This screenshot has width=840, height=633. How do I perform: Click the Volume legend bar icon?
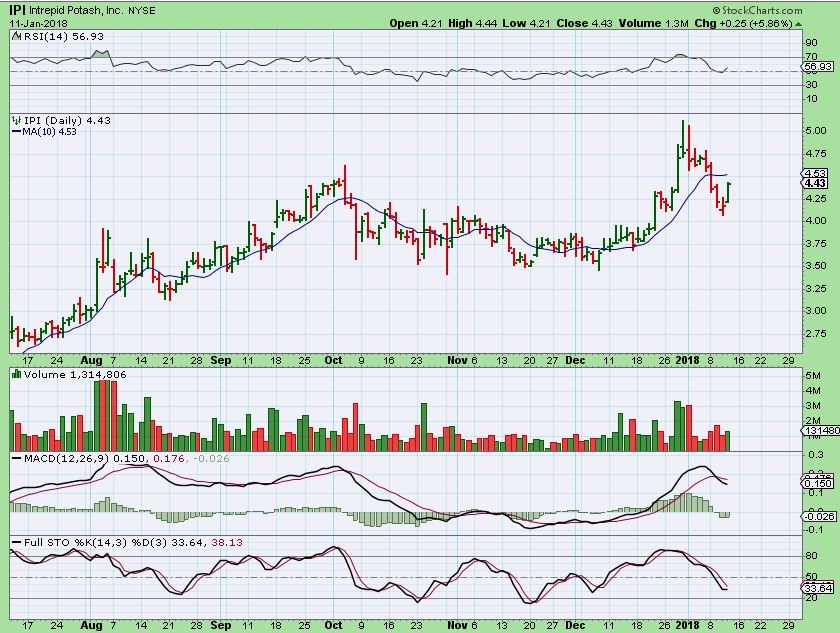pos(15,374)
